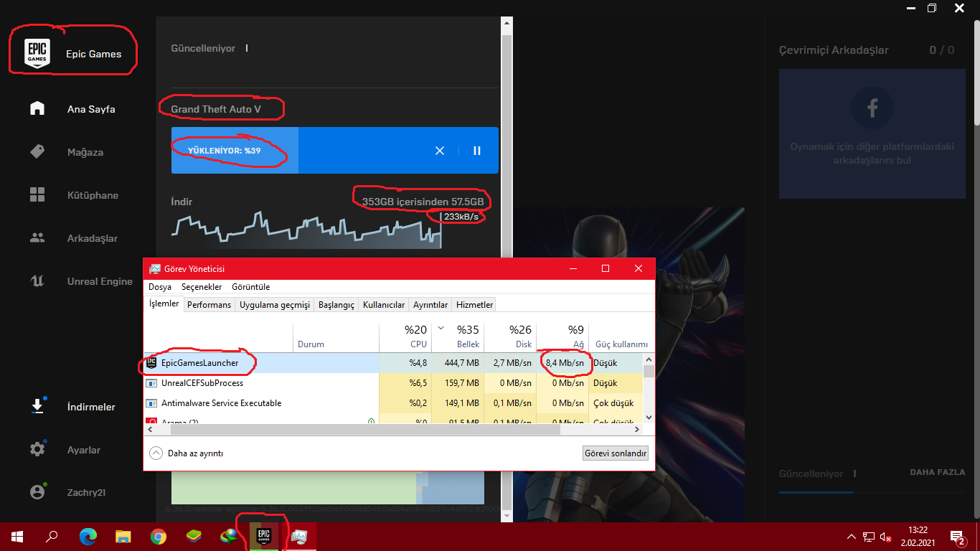Screen dimensions: 980x551
Task: Switch to Epic Games Launcher on the taskbar
Action: pos(263,537)
